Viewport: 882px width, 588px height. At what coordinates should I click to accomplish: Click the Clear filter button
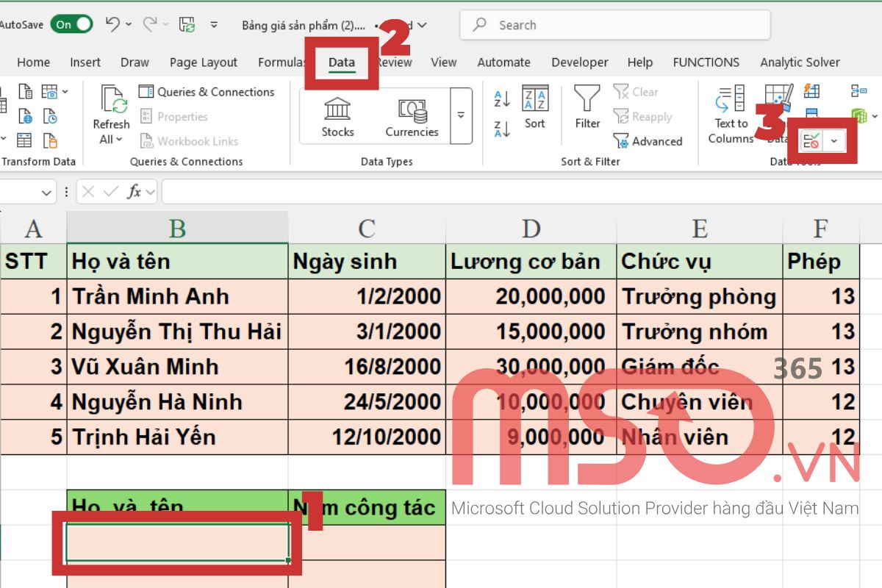tap(636, 92)
